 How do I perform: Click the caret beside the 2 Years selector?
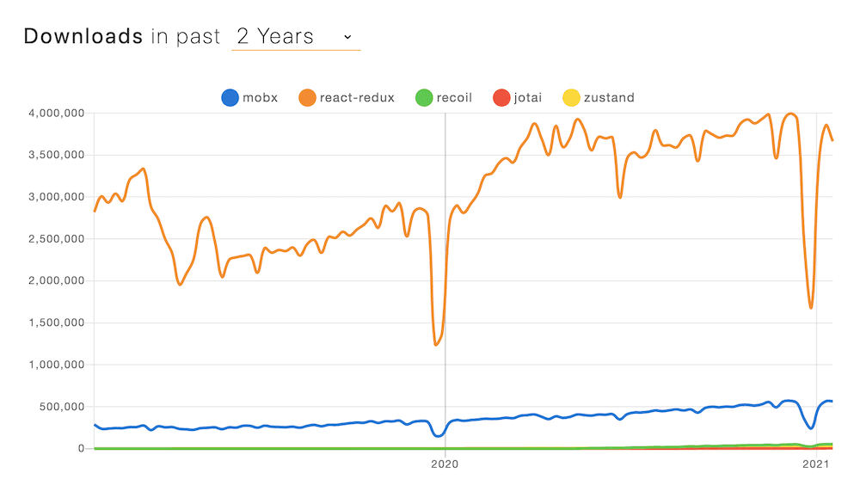point(347,37)
